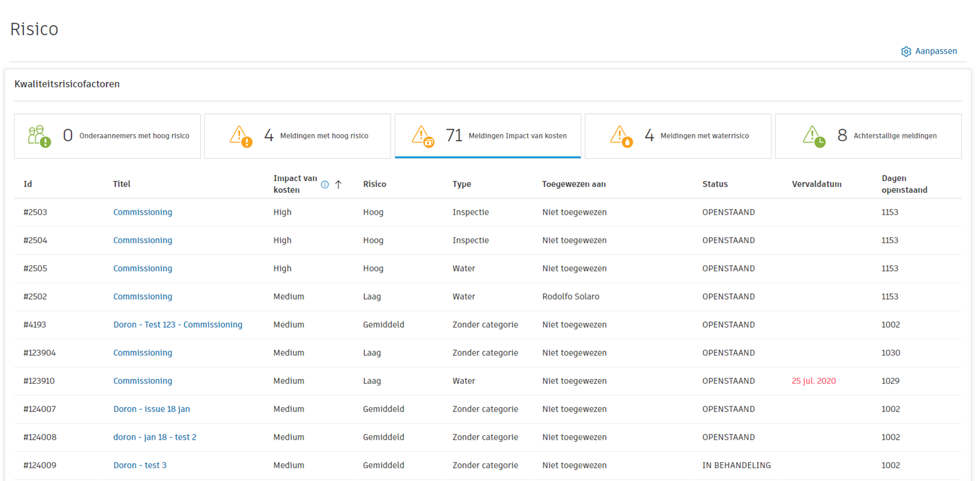The height and width of the screenshot is (481, 980).
Task: Sort by the Dagen openstaand column header
Action: 904,184
